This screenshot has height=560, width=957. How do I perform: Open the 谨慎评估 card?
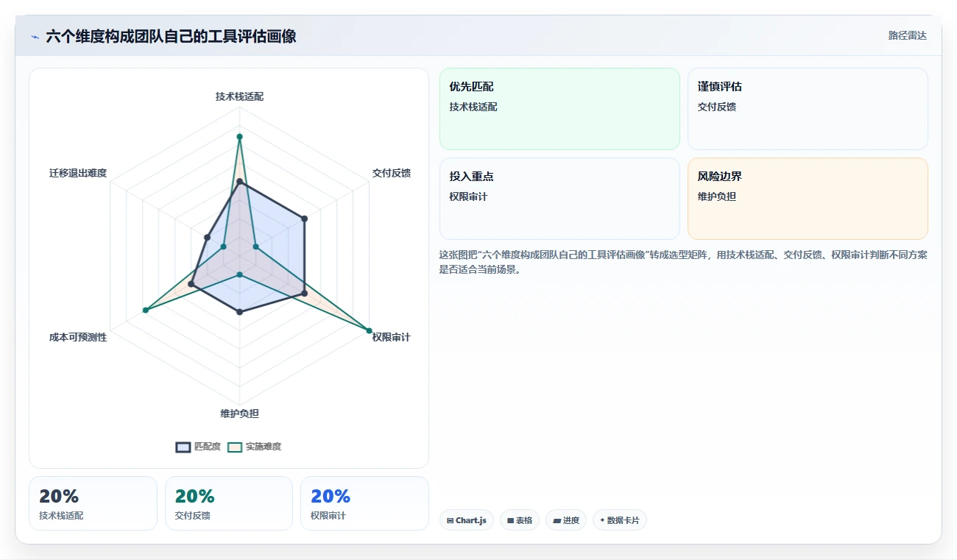808,109
